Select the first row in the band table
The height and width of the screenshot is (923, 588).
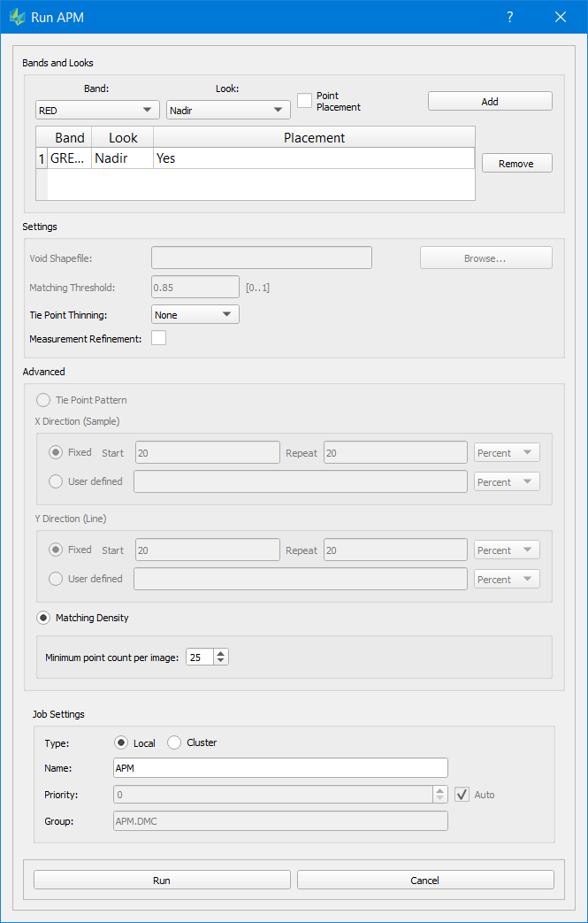(x=255, y=158)
